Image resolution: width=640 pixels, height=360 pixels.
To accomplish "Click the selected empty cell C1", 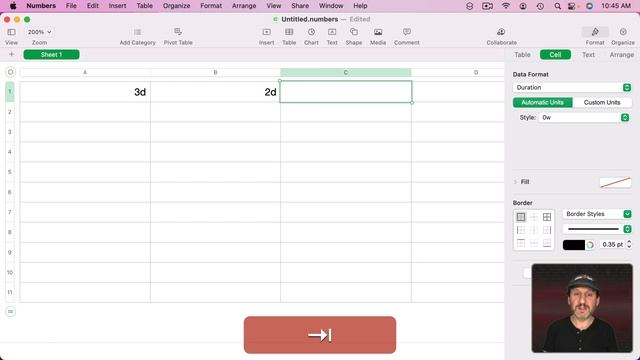I will tap(346, 92).
